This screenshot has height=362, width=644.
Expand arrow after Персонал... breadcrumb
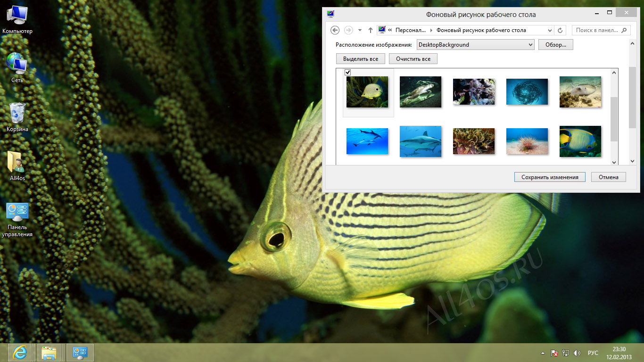click(x=430, y=30)
